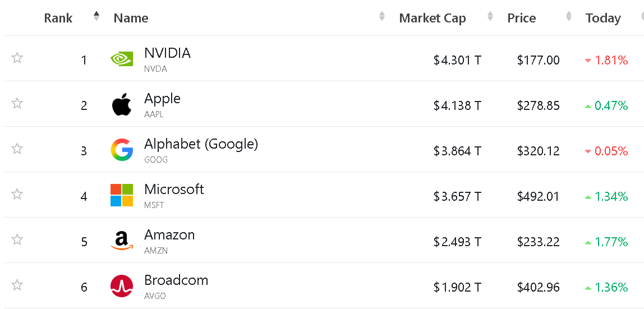Image resolution: width=644 pixels, height=309 pixels.
Task: Click the Amazon logo icon
Action: click(122, 241)
